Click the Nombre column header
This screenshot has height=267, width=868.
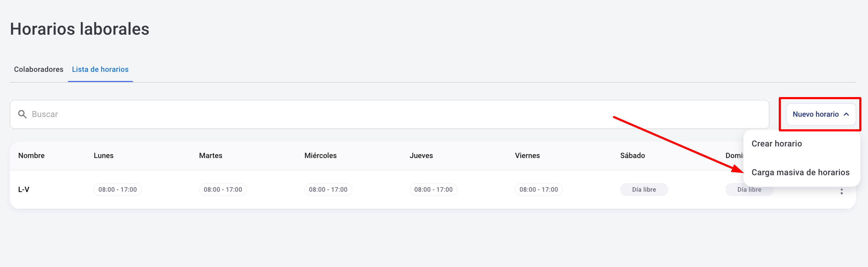[31, 156]
